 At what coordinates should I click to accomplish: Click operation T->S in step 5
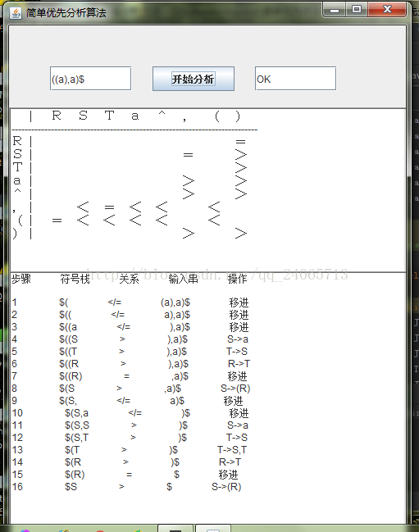pyautogui.click(x=237, y=352)
